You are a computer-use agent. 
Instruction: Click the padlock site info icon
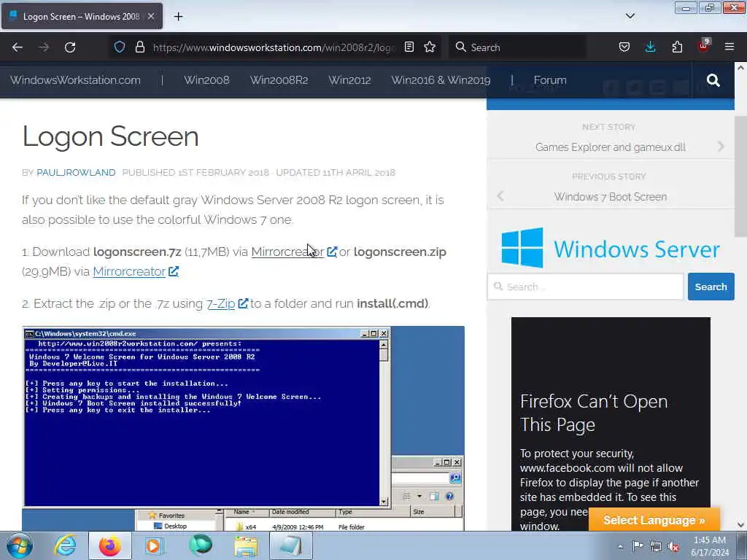(x=139, y=47)
